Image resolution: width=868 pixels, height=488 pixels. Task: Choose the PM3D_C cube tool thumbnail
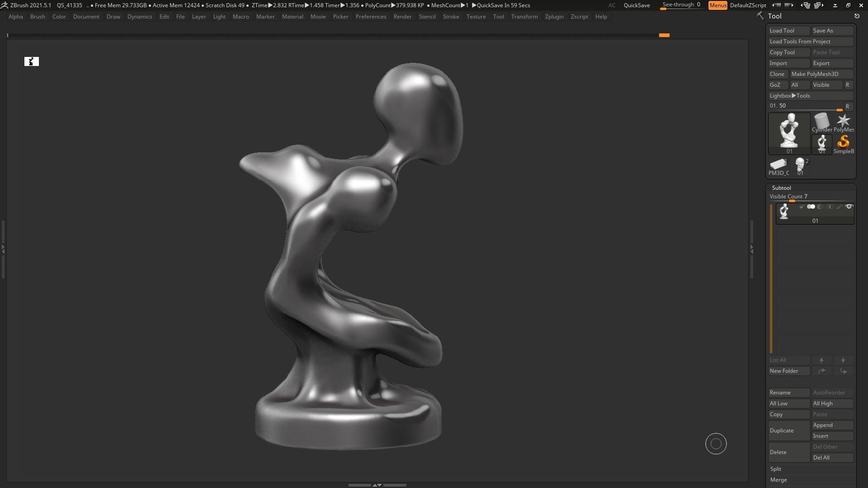coord(778,167)
